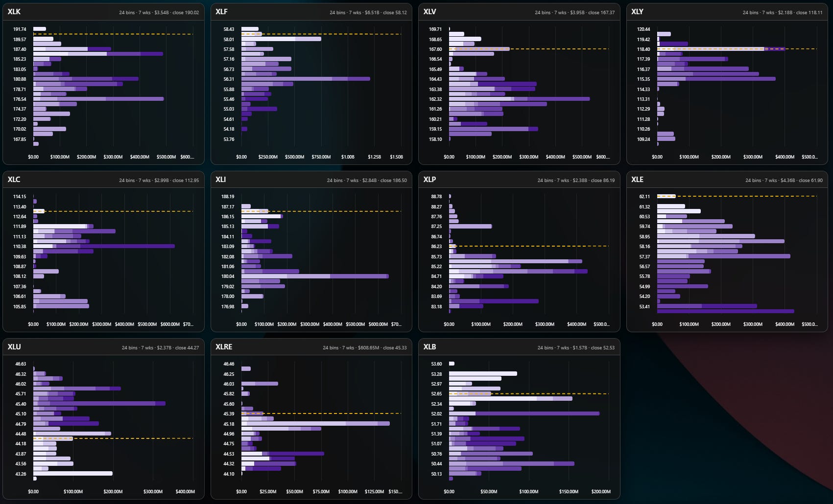Select the $125.00M axis tick in XLRE
The height and width of the screenshot is (504, 833).
coord(374,492)
